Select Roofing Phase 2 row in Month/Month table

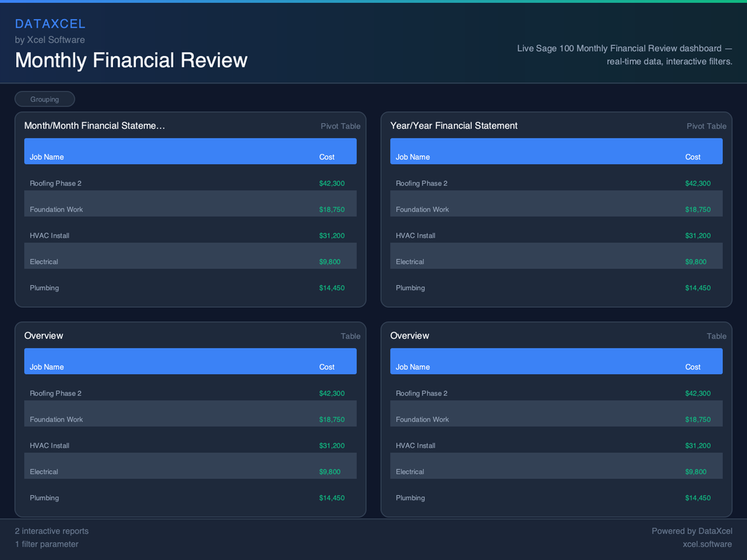tap(190, 183)
